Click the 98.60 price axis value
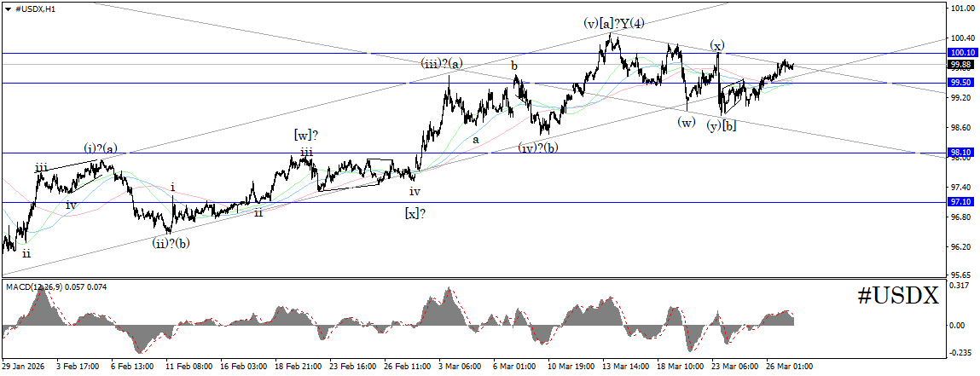This screenshot has height=376, width=980. pos(960,128)
